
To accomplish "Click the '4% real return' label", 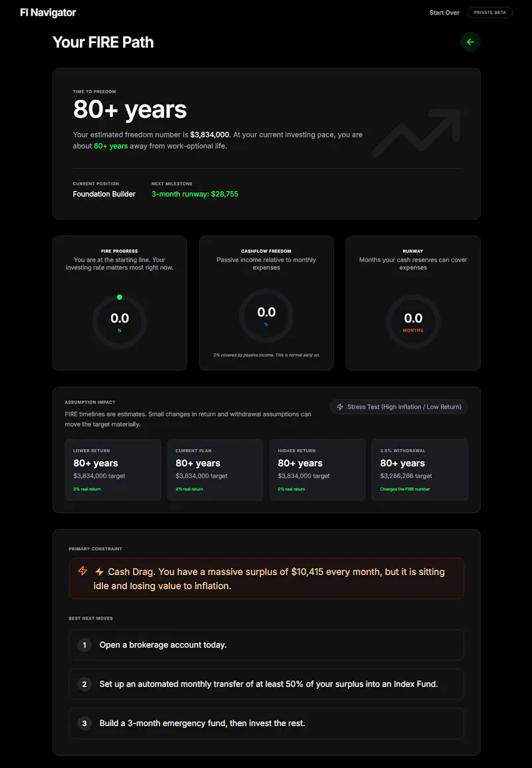I will pyautogui.click(x=190, y=489).
